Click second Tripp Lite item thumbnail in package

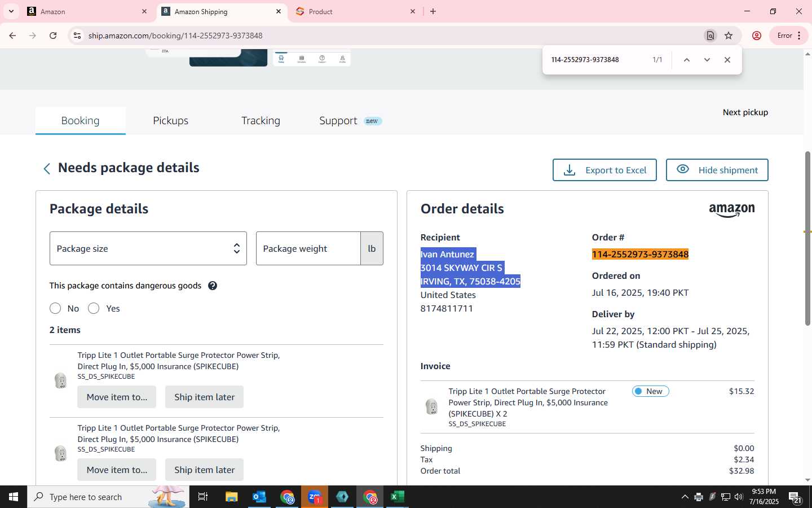click(x=60, y=453)
